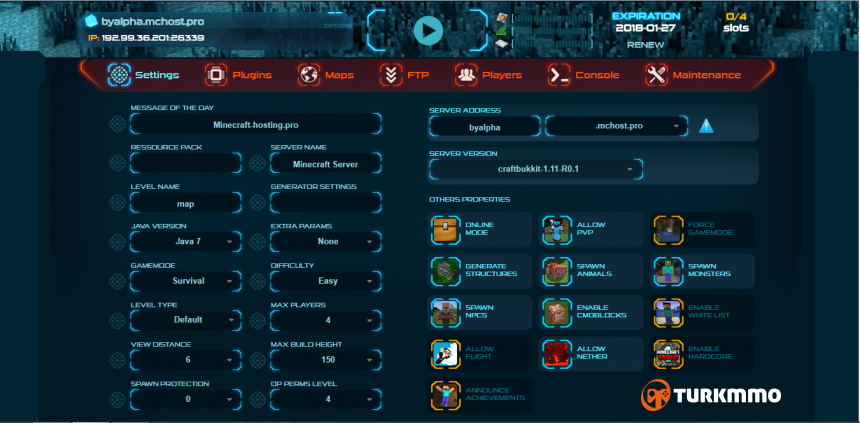Image resolution: width=860 pixels, height=423 pixels.
Task: Enable Announce Achievements property
Action: point(480,394)
